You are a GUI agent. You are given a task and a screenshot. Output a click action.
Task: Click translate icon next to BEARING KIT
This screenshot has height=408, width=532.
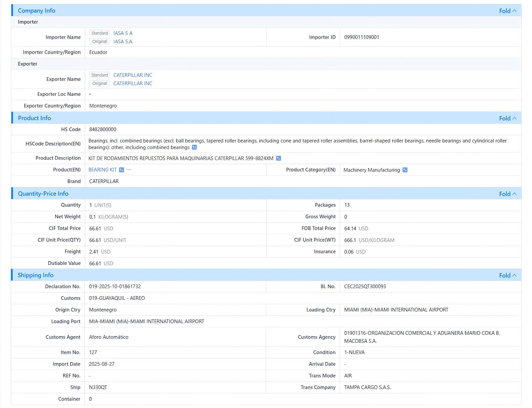coord(121,170)
